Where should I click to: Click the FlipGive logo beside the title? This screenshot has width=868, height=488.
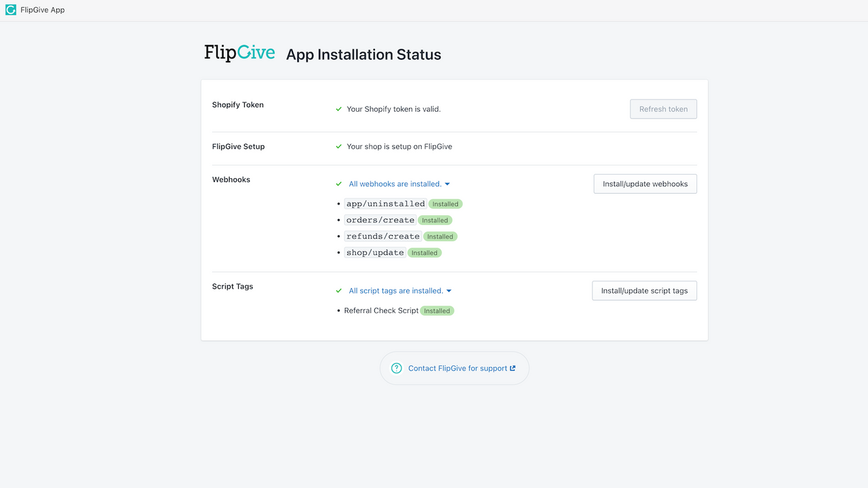pos(239,53)
